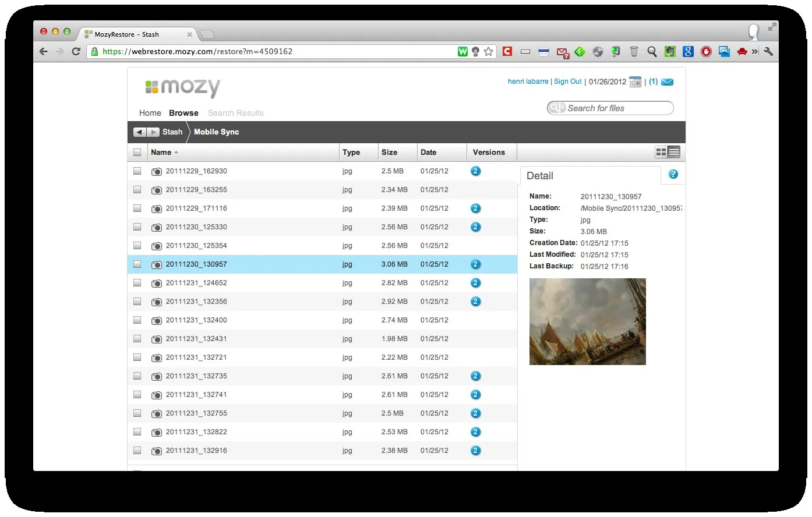The image size is (812, 517).
Task: Check the box for 20111229_163255
Action: 137,190
